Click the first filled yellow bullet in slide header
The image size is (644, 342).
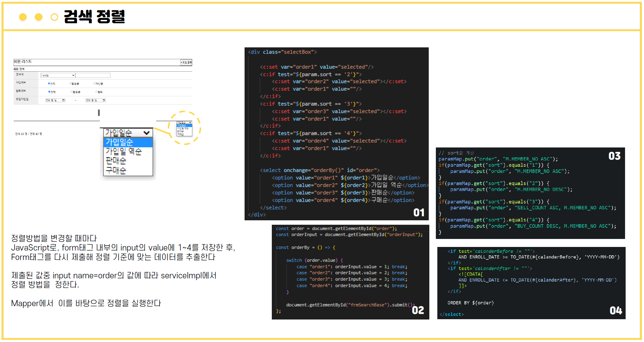coord(23,17)
